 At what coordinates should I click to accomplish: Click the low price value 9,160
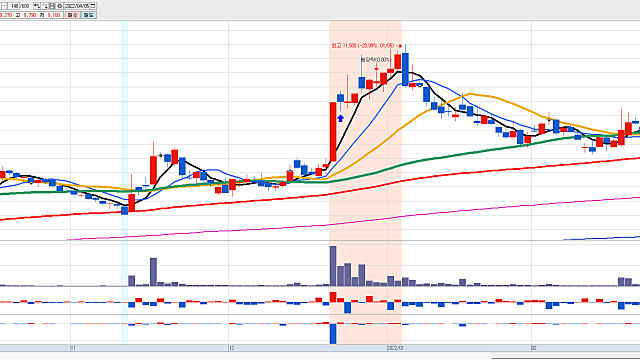point(54,15)
